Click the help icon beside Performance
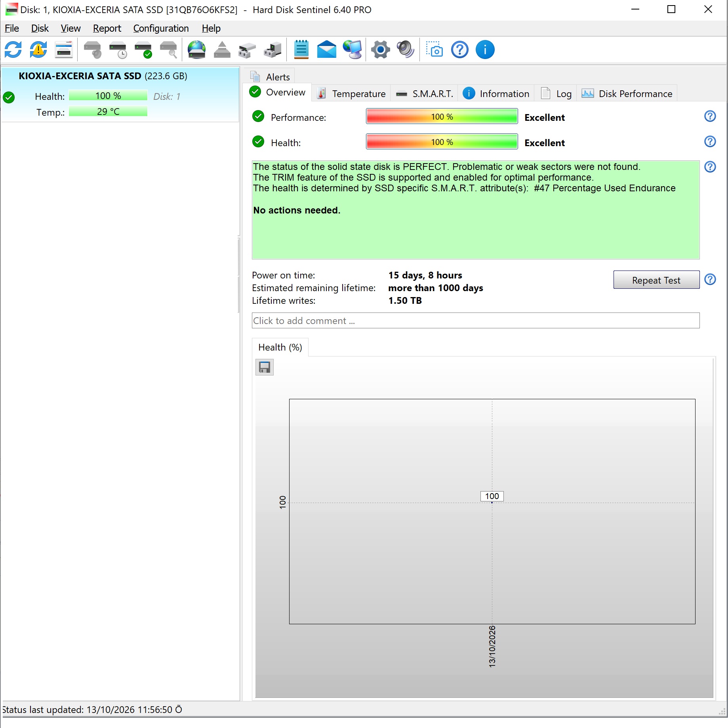 tap(710, 116)
